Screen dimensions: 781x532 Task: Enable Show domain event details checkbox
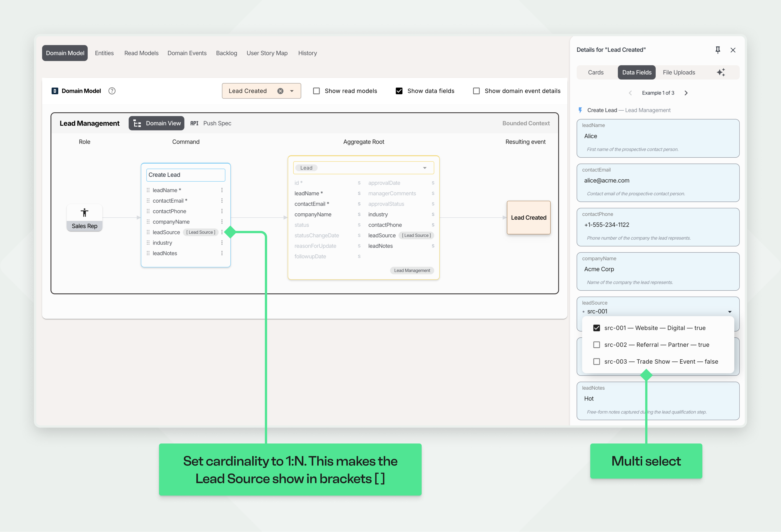(476, 91)
